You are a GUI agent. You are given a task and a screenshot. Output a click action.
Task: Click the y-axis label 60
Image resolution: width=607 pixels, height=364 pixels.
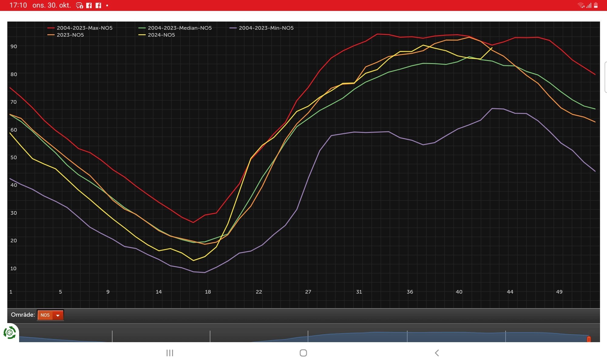[14, 130]
